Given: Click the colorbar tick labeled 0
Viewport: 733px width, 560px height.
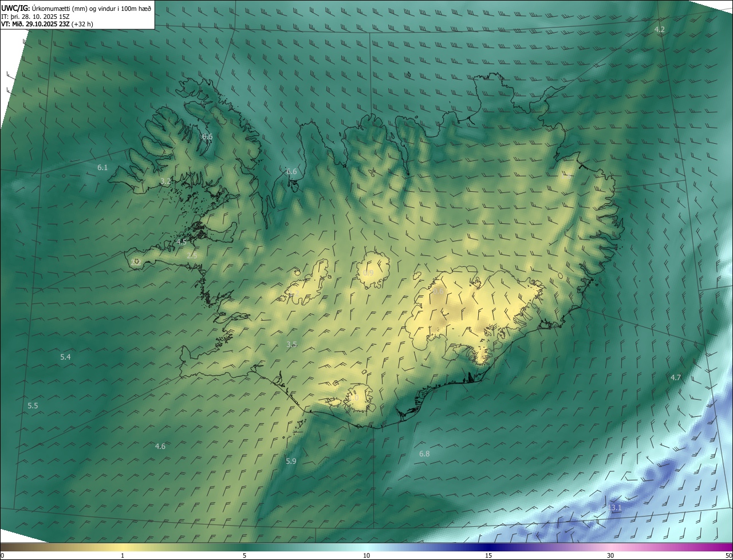Looking at the screenshot, I should 2,555.
